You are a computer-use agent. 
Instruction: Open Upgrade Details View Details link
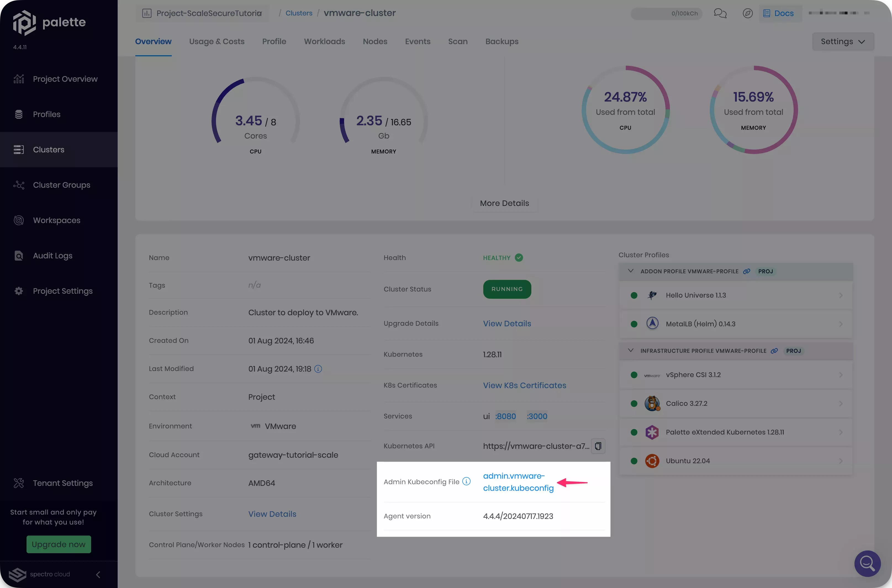coord(507,323)
